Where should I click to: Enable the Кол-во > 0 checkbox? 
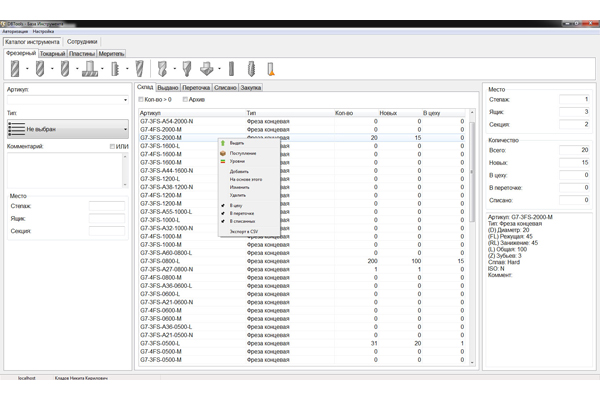tap(141, 100)
